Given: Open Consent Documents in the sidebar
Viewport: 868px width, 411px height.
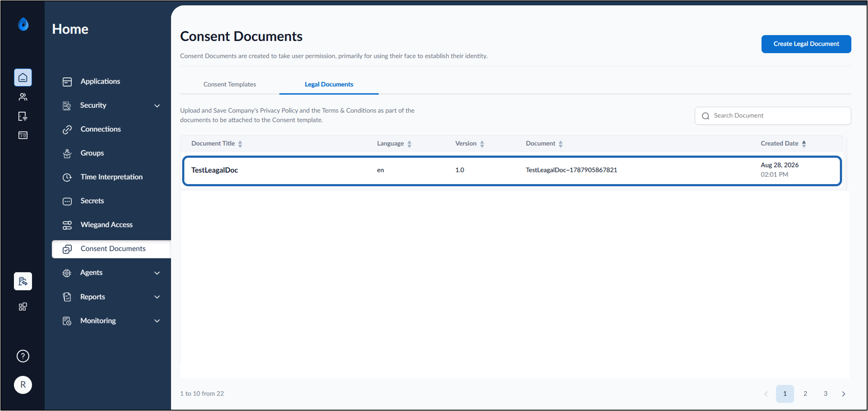Looking at the screenshot, I should 111,249.
